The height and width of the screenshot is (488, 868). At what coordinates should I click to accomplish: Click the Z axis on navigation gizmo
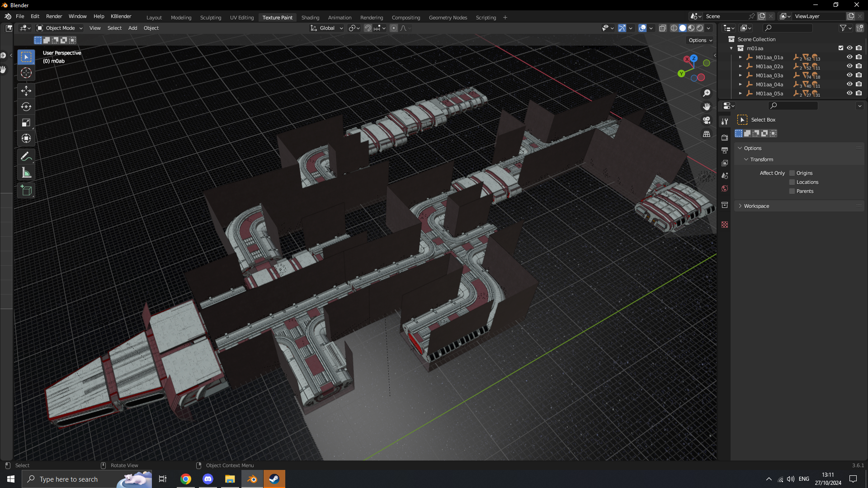click(693, 58)
